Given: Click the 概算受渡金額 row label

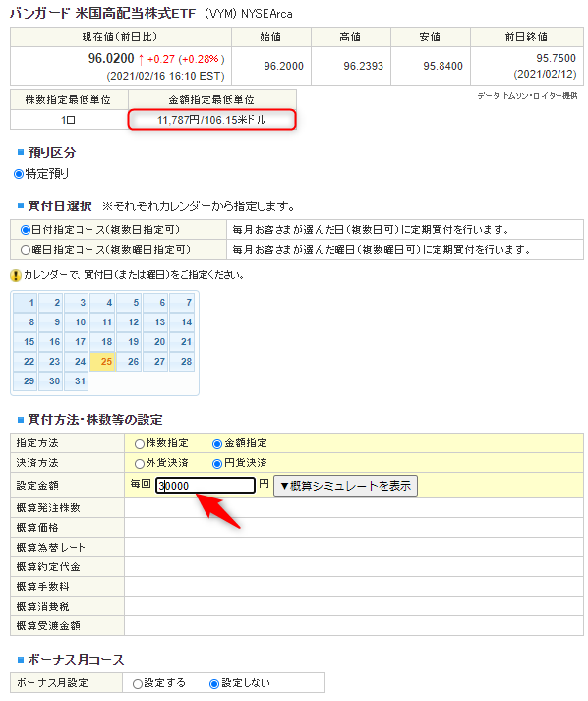Looking at the screenshot, I should pyautogui.click(x=48, y=626).
